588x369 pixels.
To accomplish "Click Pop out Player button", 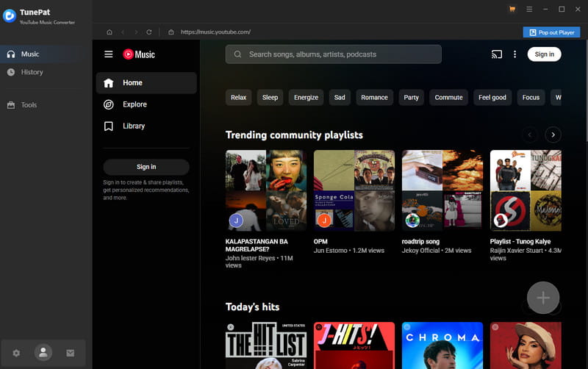I will (551, 32).
